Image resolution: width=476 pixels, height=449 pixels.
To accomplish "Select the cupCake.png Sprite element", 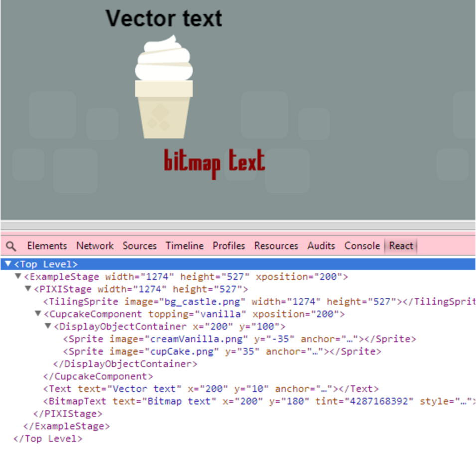I will tap(222, 352).
